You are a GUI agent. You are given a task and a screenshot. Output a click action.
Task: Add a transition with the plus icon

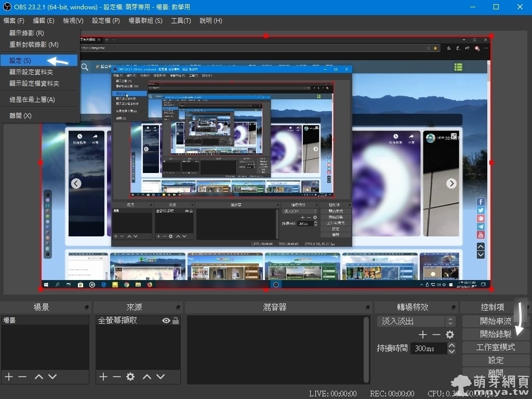pos(423,335)
